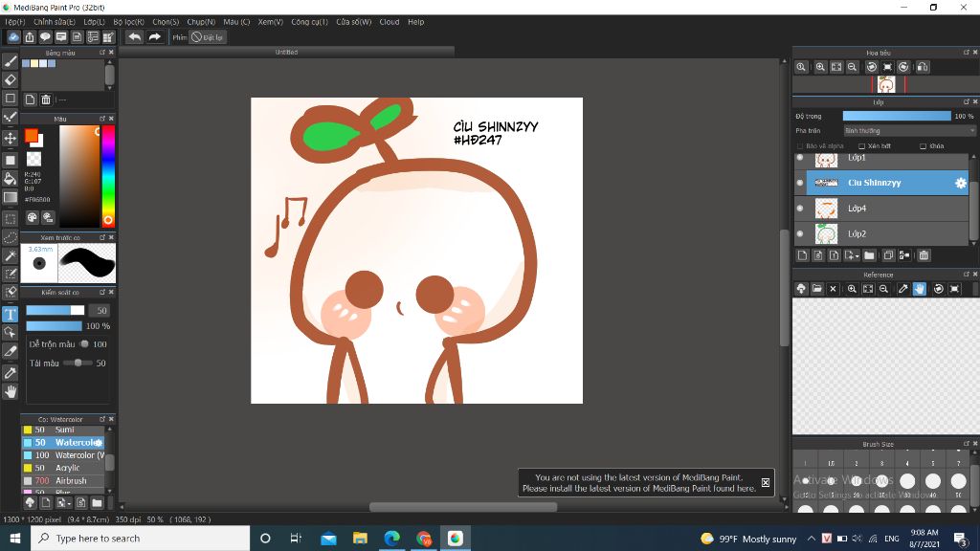Download cloud brush in brush panel
The image size is (980, 551).
pyautogui.click(x=30, y=503)
